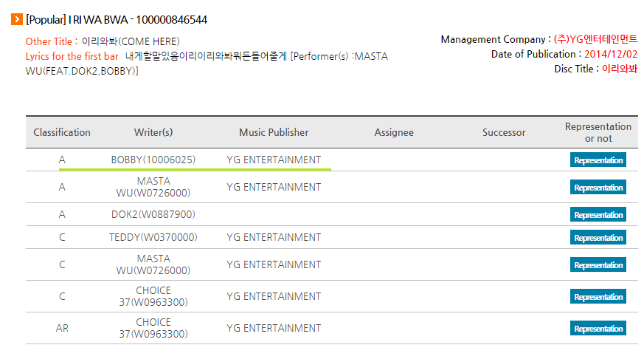Click Representation button for MASTA WU lyricist row
This screenshot has height=359, width=644.
[x=598, y=187]
